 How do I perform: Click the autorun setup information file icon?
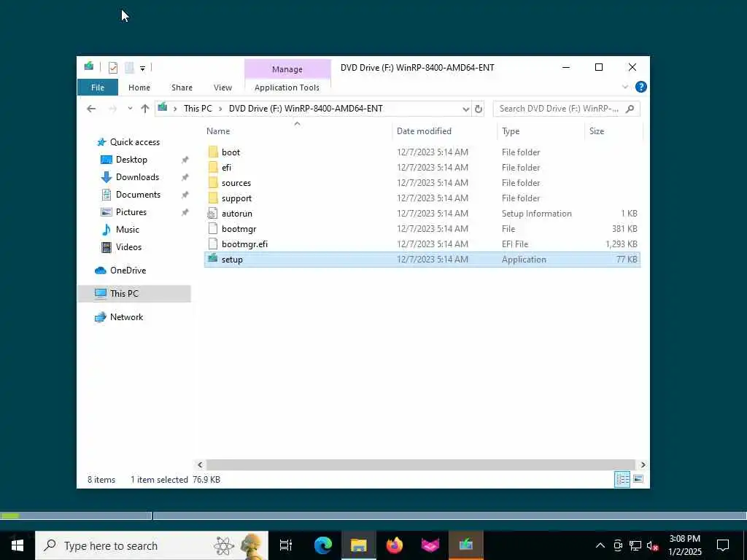(x=213, y=214)
